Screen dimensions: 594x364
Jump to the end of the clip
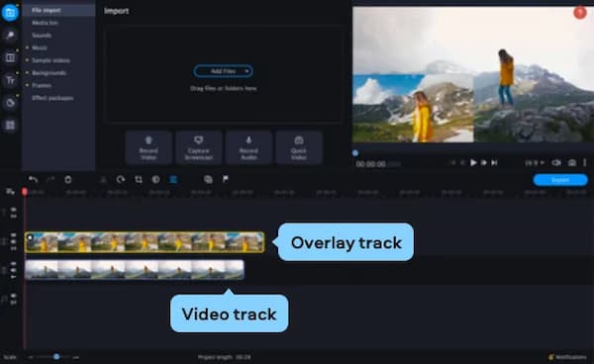[494, 162]
